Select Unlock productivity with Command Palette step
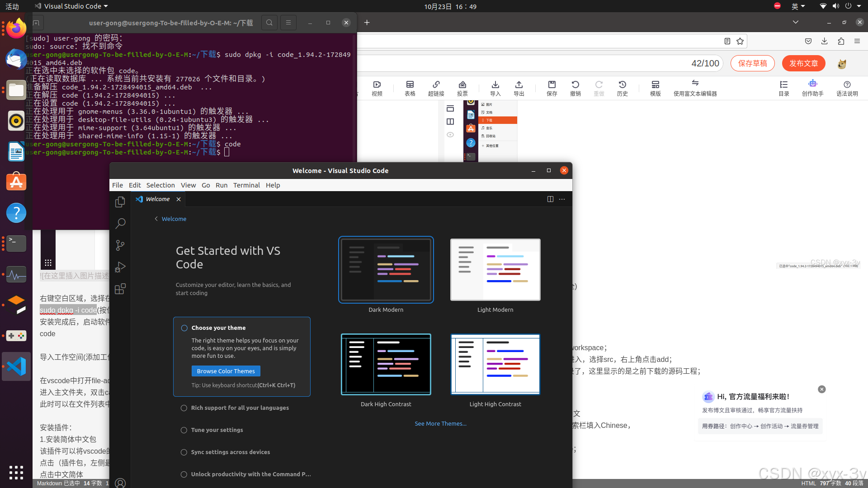The height and width of the screenshot is (488, 868). point(245,474)
